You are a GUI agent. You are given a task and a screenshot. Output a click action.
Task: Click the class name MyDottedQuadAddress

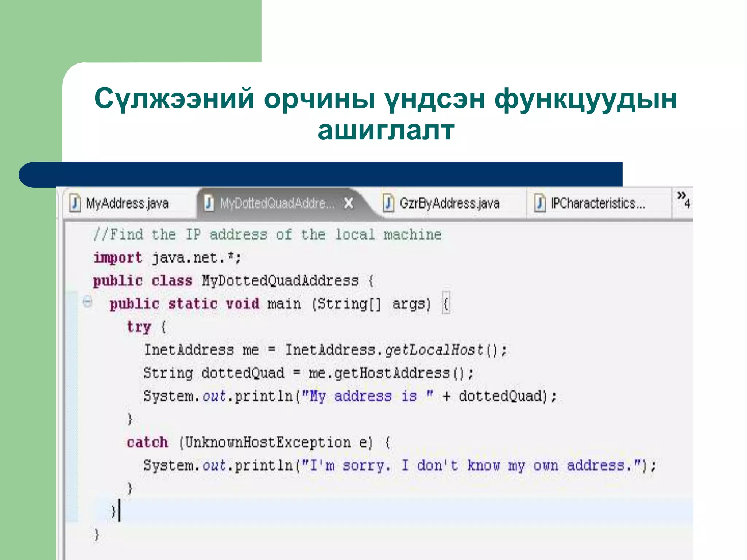(x=280, y=281)
